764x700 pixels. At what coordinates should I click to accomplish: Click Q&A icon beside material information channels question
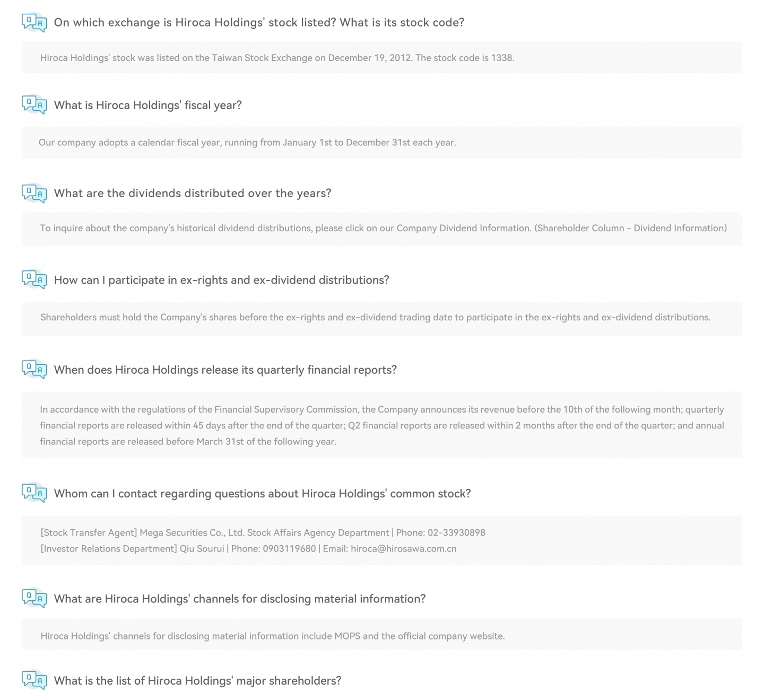point(34,598)
